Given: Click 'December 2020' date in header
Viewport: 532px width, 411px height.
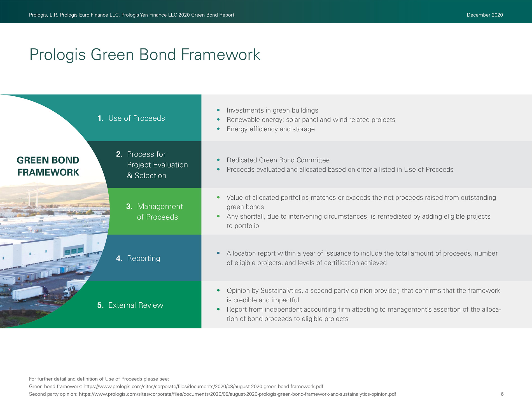Looking at the screenshot, I should [485, 15].
